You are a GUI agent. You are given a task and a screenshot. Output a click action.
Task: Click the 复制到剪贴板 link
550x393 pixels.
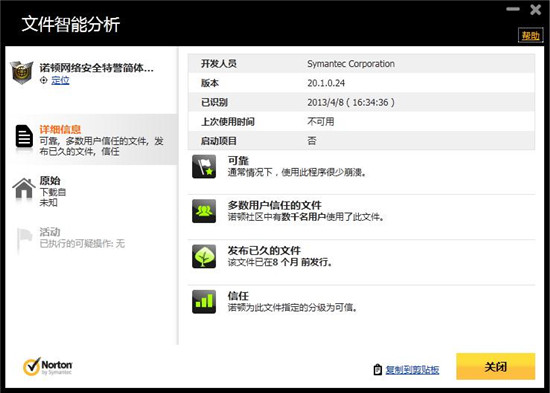[412, 369]
